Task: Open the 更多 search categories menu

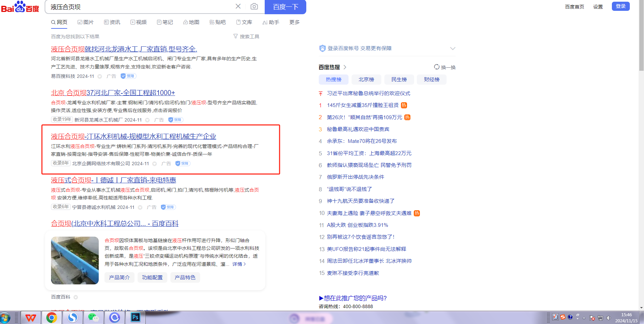Action: click(x=294, y=22)
